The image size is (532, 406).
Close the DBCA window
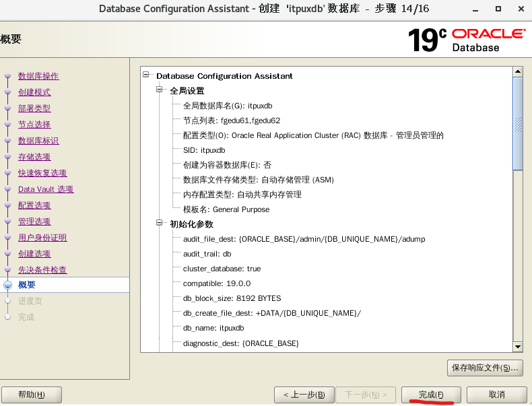pos(521,9)
